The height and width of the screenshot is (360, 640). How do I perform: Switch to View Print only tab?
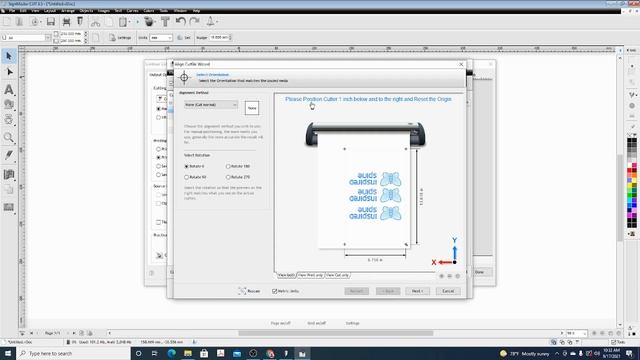(311, 276)
